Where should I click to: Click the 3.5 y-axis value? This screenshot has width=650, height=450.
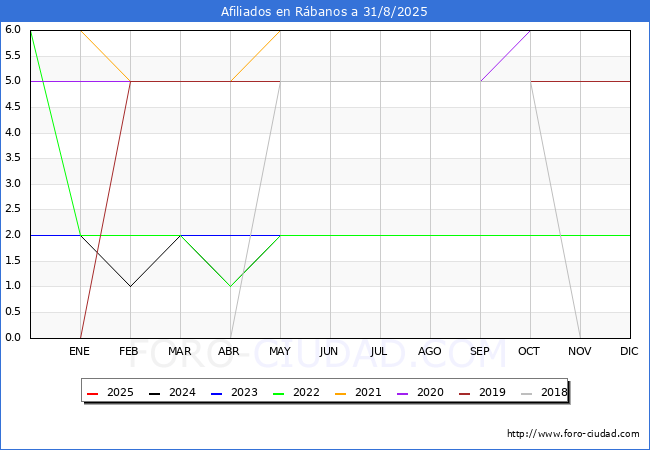pyautogui.click(x=13, y=157)
